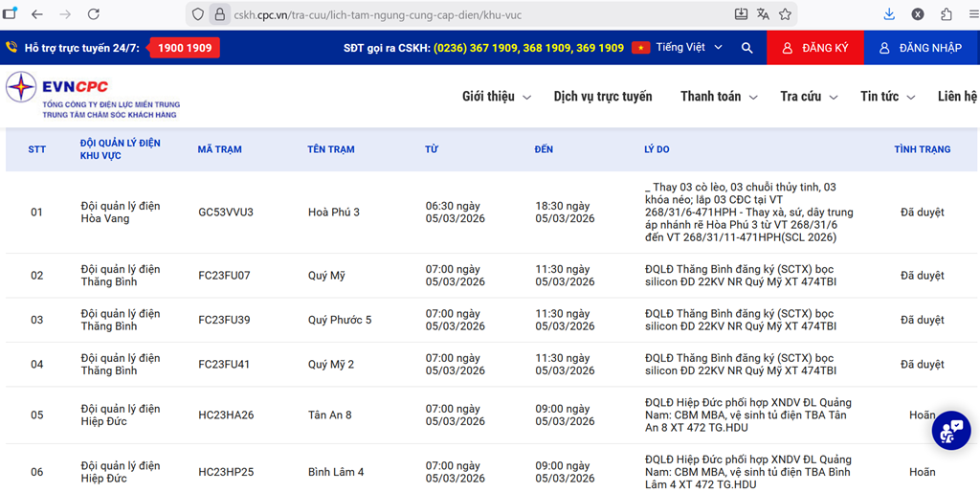Image resolution: width=980 pixels, height=493 pixels.
Task: Click the search magnifier icon on site header
Action: 746,48
